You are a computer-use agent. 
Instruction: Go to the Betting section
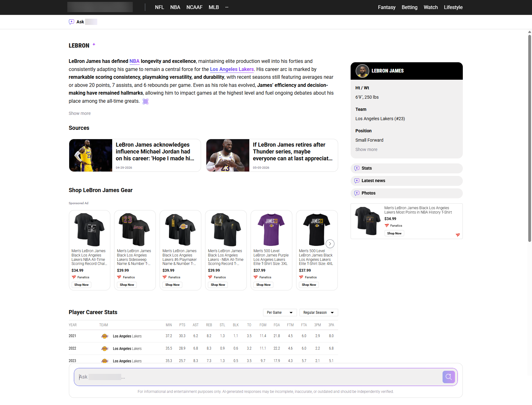(x=410, y=7)
